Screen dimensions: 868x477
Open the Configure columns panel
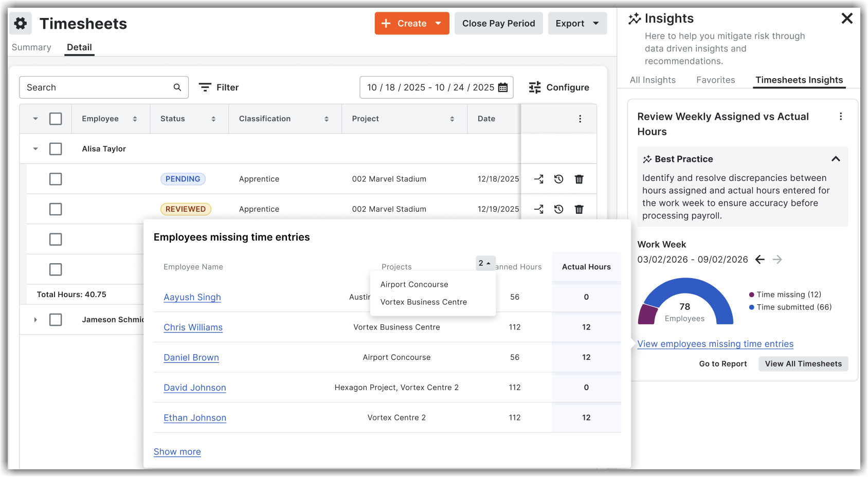(x=558, y=87)
